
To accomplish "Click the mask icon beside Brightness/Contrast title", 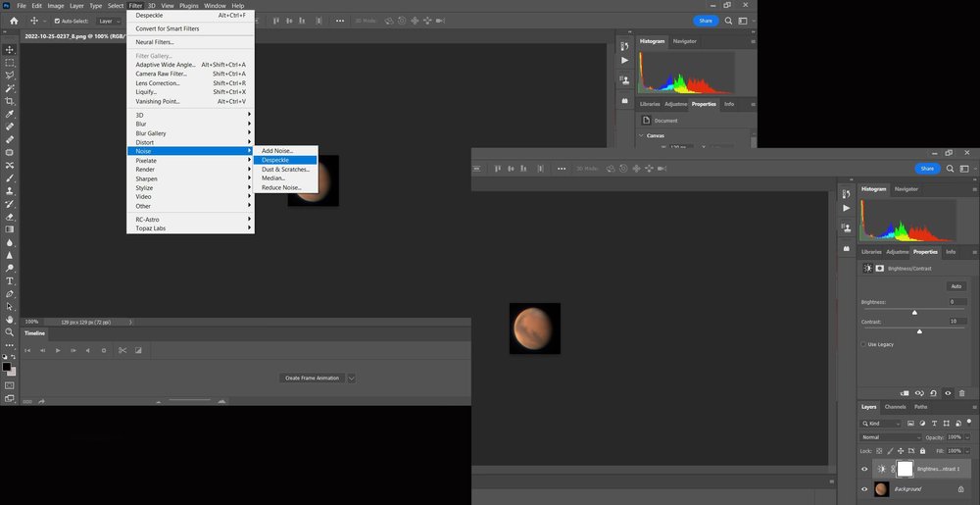I will click(x=879, y=268).
